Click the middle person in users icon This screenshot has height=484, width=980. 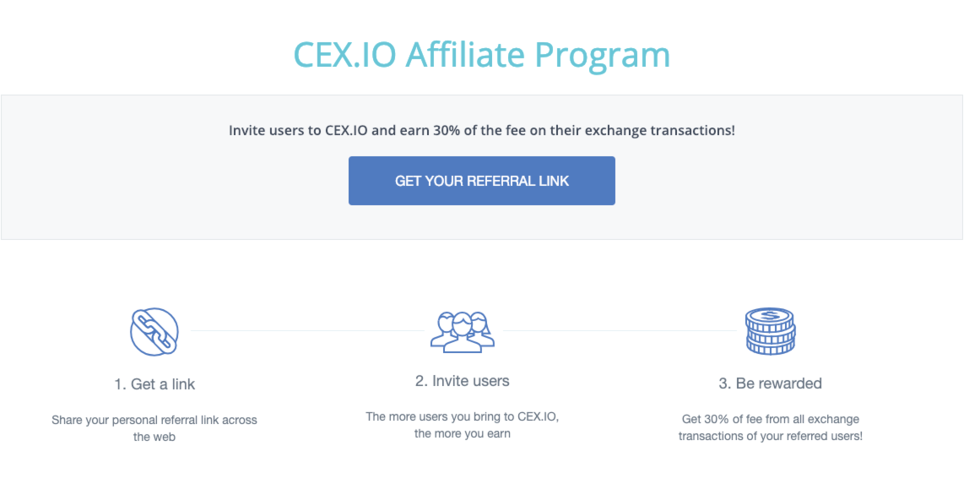(x=462, y=329)
